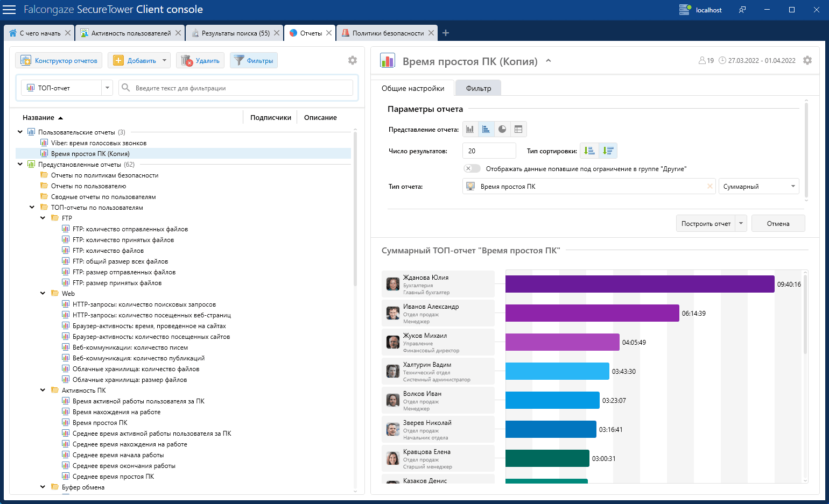Select vertical bar chart report view
Screen dimensions: 829x504
click(x=470, y=129)
